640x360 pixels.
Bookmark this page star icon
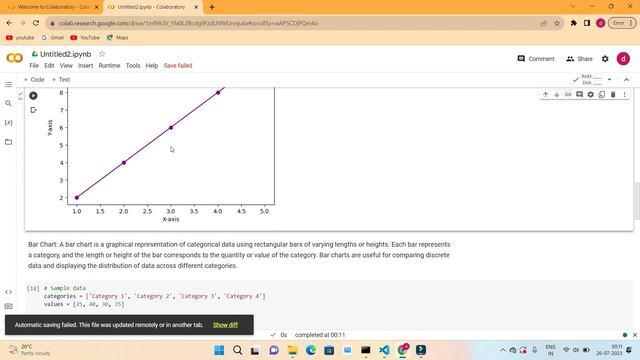click(557, 23)
